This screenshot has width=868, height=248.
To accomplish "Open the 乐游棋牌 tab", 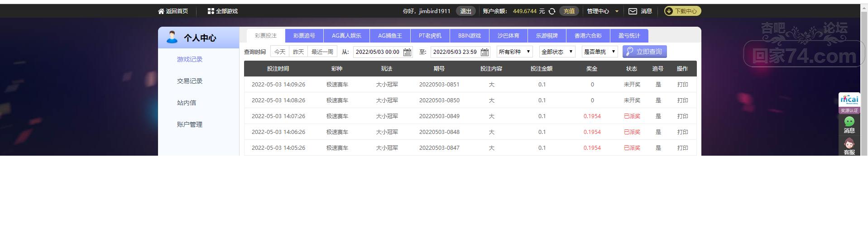I will pyautogui.click(x=547, y=36).
